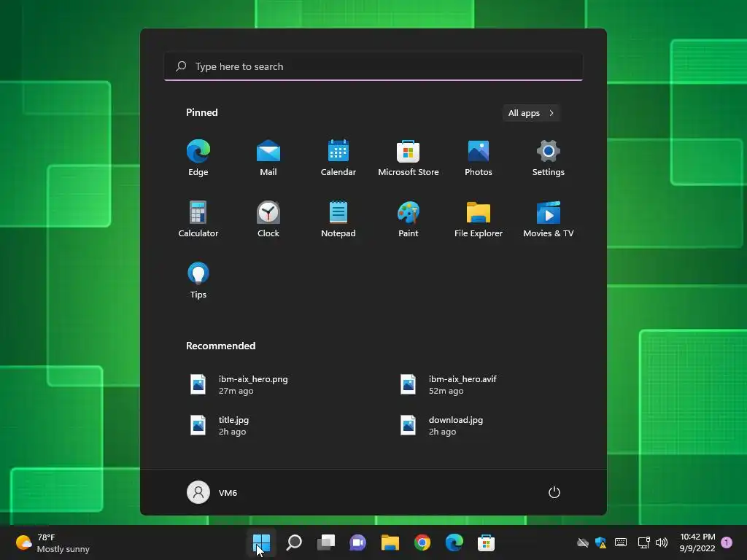This screenshot has width=747, height=560.
Task: Open the Paint app
Action: 409,219
